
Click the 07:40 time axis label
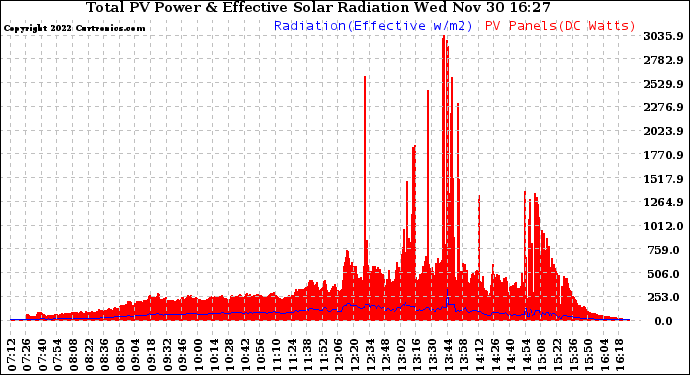tap(43, 355)
